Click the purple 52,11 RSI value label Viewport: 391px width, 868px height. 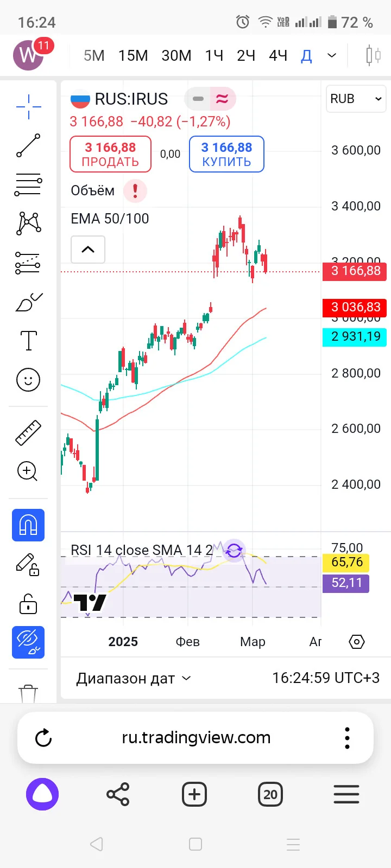pos(346,583)
